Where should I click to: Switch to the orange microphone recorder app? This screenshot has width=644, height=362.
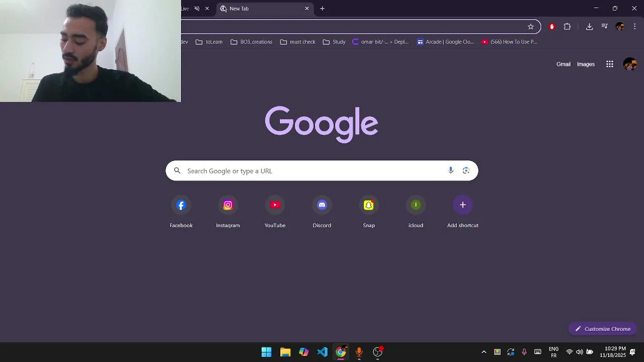[x=359, y=352]
